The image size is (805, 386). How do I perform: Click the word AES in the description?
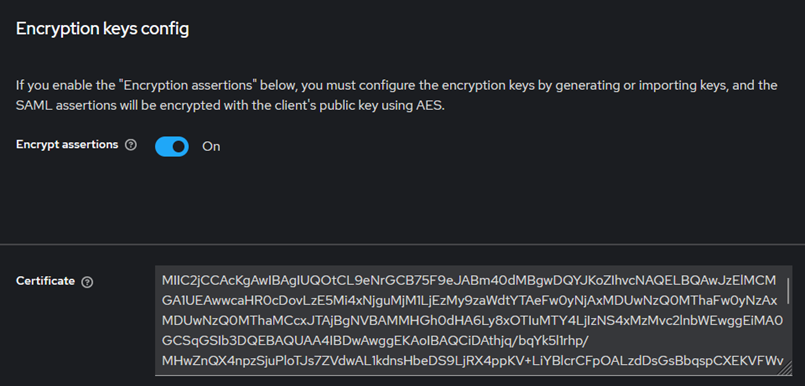pyautogui.click(x=430, y=108)
